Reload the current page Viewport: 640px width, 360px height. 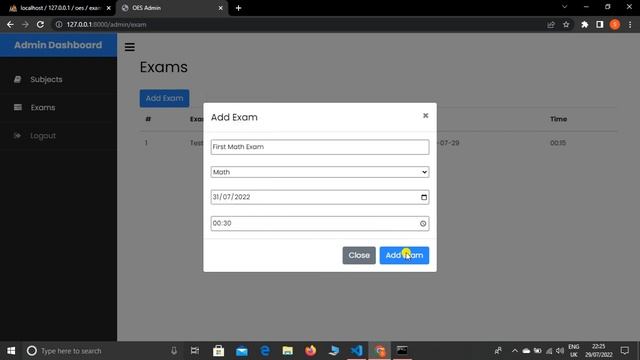(40, 24)
